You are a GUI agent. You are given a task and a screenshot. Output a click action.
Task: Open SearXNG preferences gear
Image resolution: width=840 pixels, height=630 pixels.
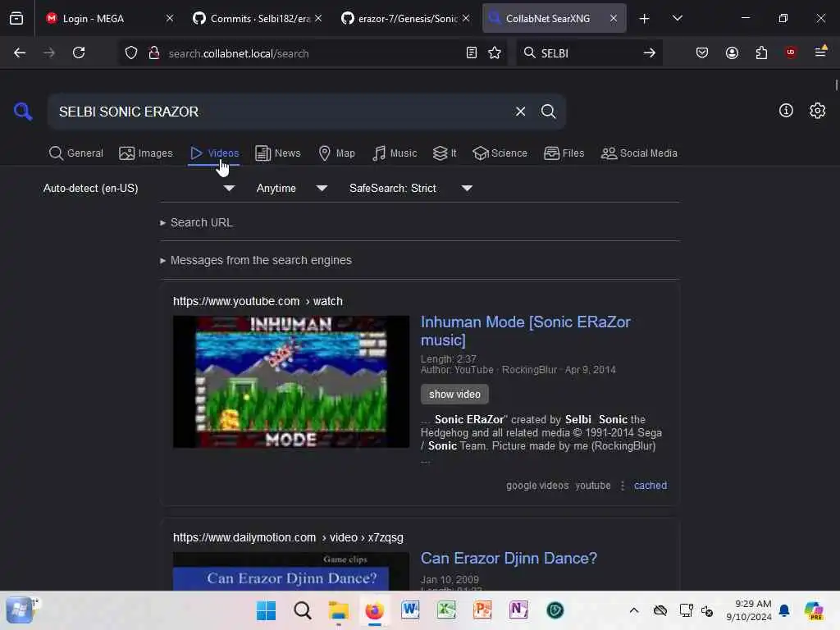(x=817, y=111)
